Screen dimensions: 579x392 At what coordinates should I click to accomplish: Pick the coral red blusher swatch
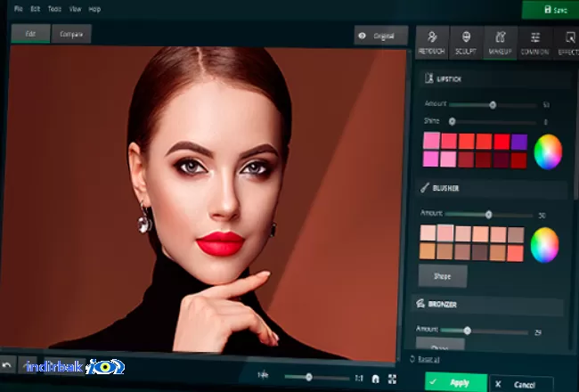515,253
